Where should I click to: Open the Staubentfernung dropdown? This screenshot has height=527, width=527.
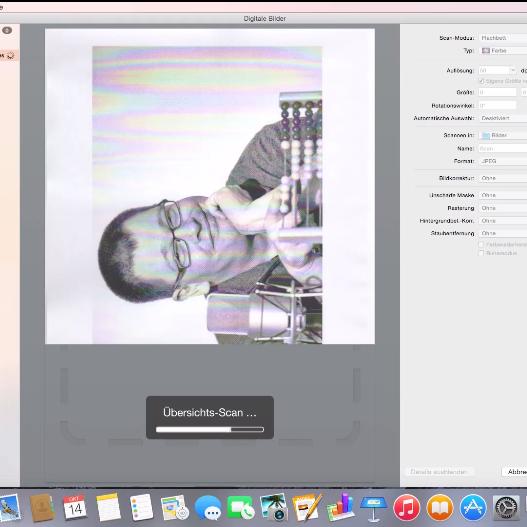pos(503,233)
